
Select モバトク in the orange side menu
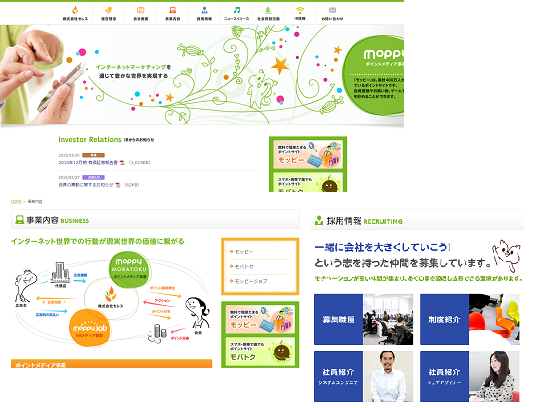point(244,267)
